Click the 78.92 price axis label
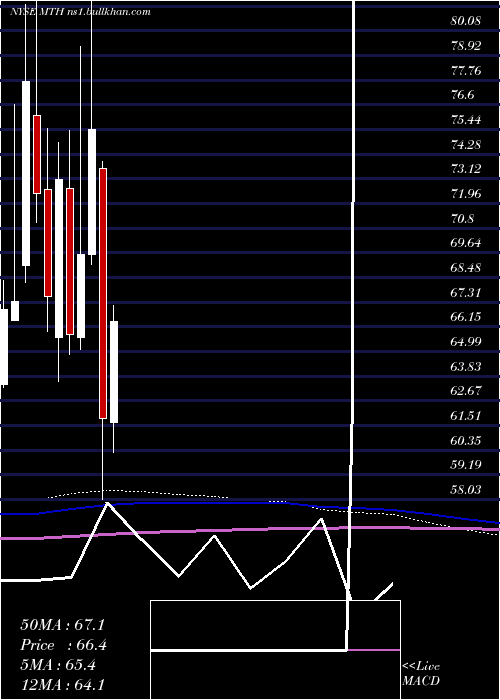This screenshot has width=500, height=700. [466, 46]
